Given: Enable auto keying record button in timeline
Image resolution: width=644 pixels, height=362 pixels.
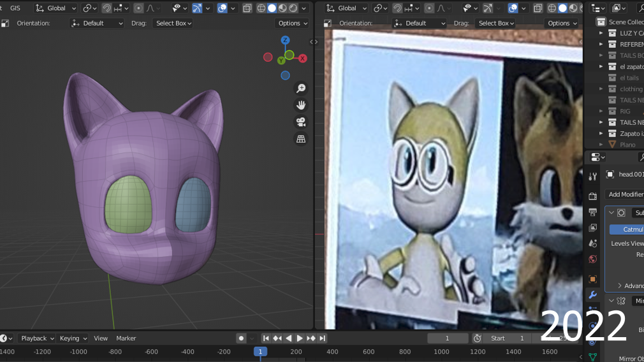Looking at the screenshot, I should click(241, 338).
